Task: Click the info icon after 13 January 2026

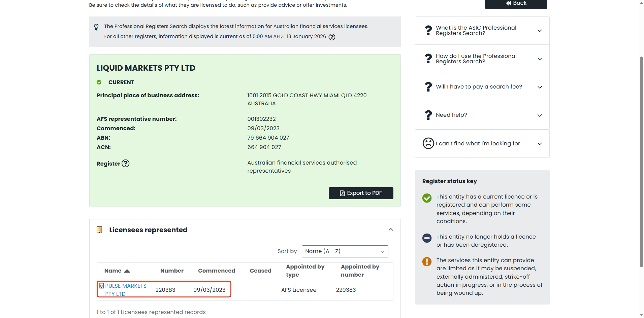Action: (332, 37)
